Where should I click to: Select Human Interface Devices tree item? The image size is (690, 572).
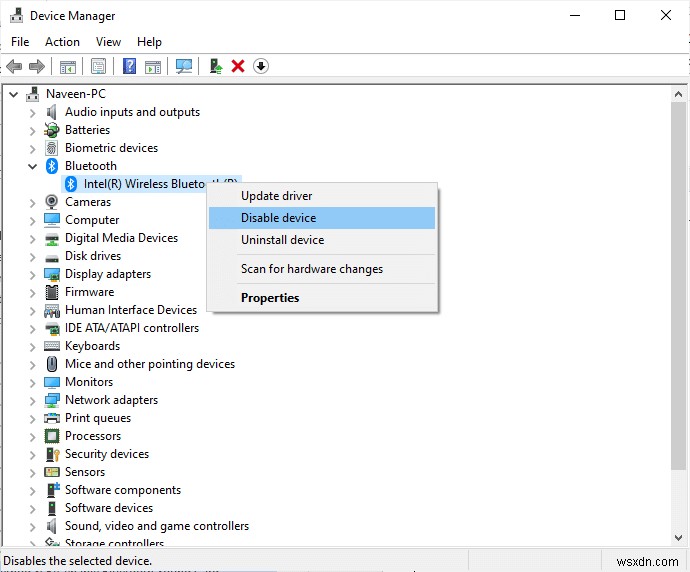(131, 310)
